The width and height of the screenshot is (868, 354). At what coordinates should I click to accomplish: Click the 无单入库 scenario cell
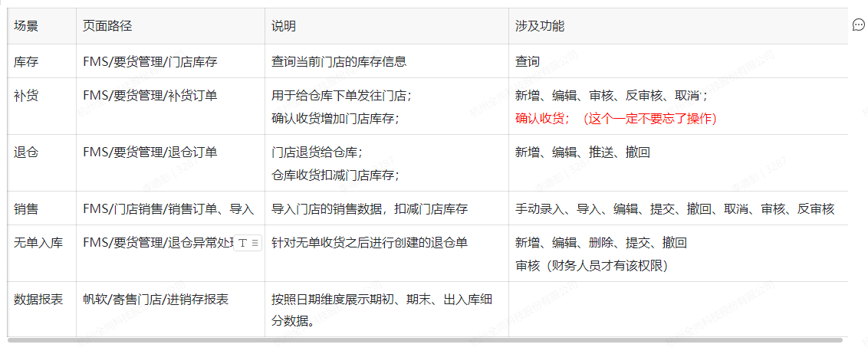click(x=38, y=243)
